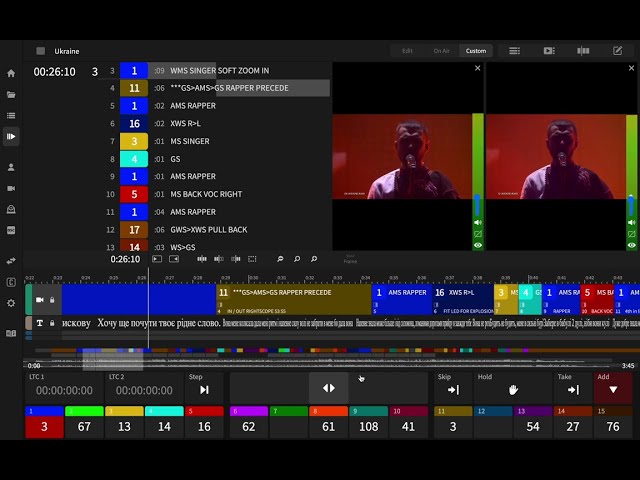Select the highlighted cue playback sidebar icon

point(11,136)
